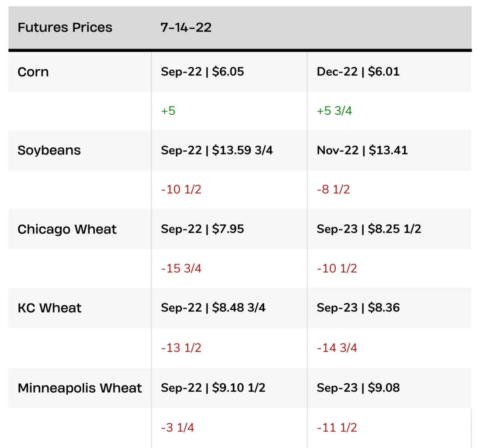This screenshot has width=479, height=448.
Task: Click the red -8 1/2 change
Action: pyautogui.click(x=333, y=189)
